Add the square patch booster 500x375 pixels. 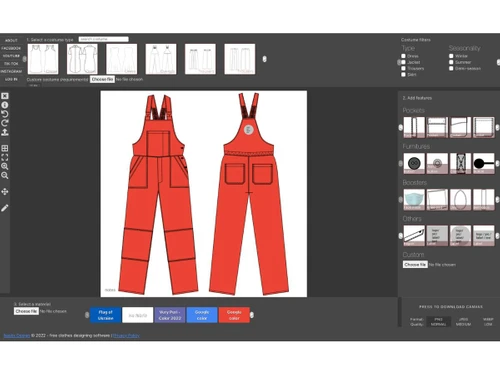(437, 199)
